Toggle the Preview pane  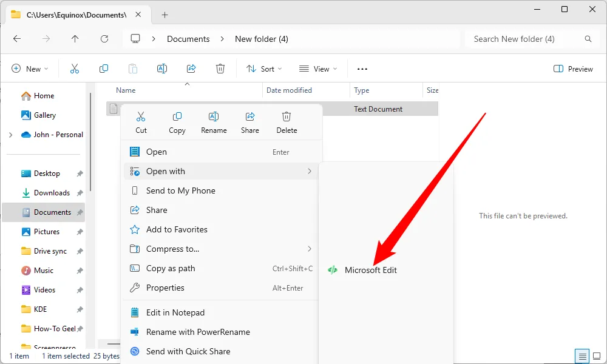[x=572, y=69]
